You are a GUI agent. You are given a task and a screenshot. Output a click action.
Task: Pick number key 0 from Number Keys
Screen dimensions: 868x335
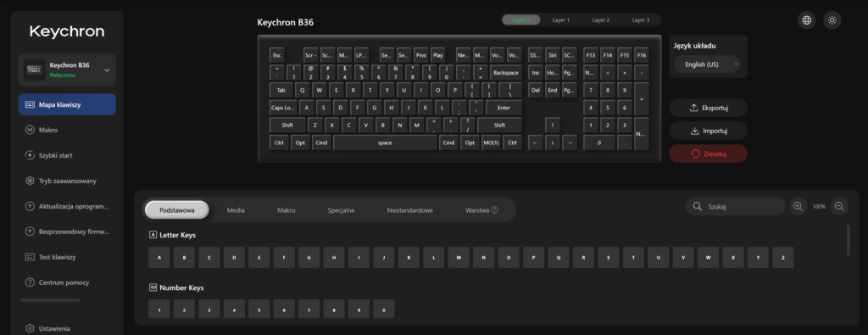coord(384,309)
